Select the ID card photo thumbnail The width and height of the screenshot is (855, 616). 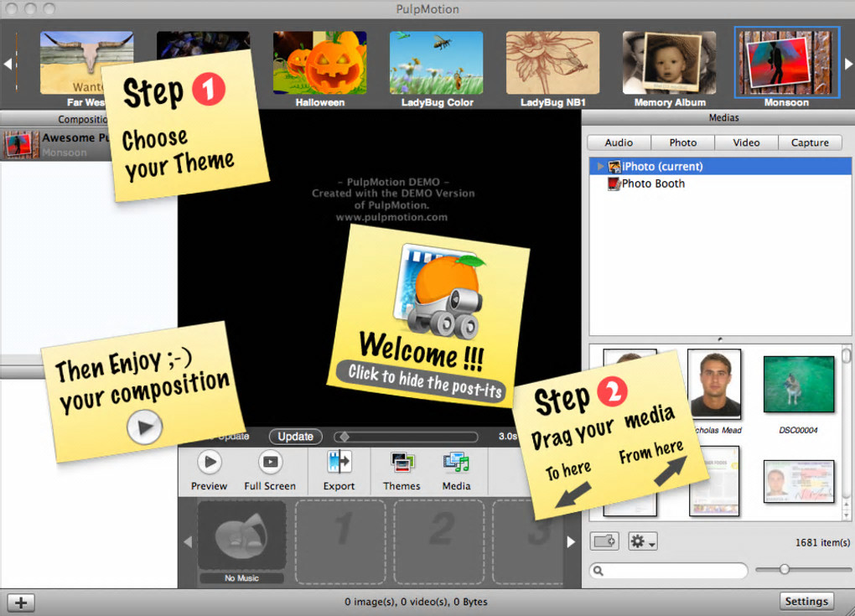(x=799, y=481)
